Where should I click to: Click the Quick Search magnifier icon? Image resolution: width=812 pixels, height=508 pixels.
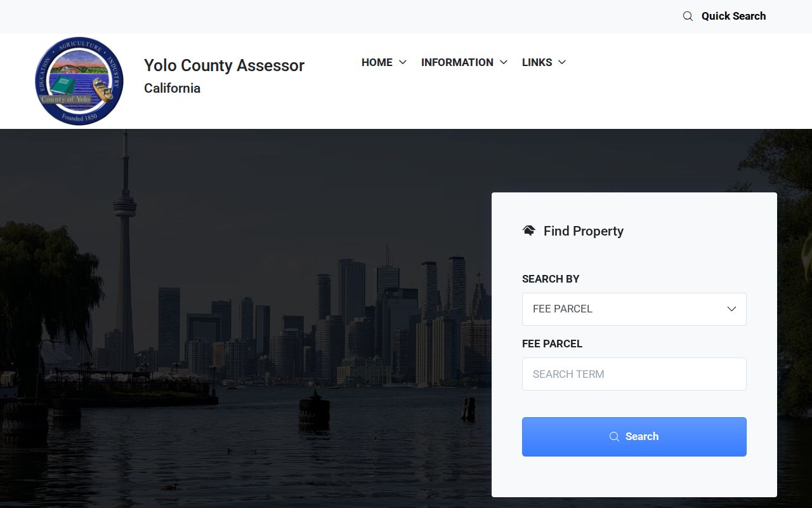pos(688,17)
